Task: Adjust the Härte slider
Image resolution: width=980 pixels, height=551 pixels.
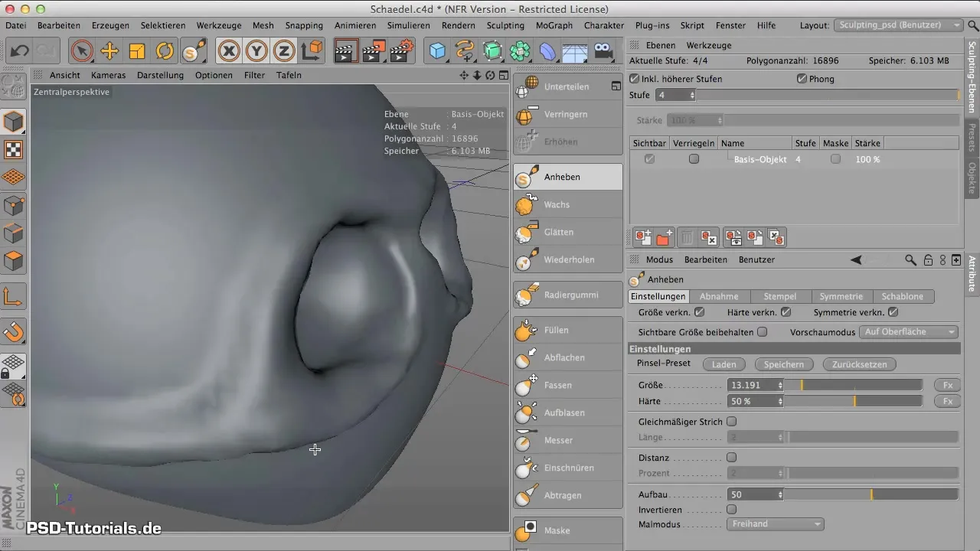Action: tap(854, 401)
